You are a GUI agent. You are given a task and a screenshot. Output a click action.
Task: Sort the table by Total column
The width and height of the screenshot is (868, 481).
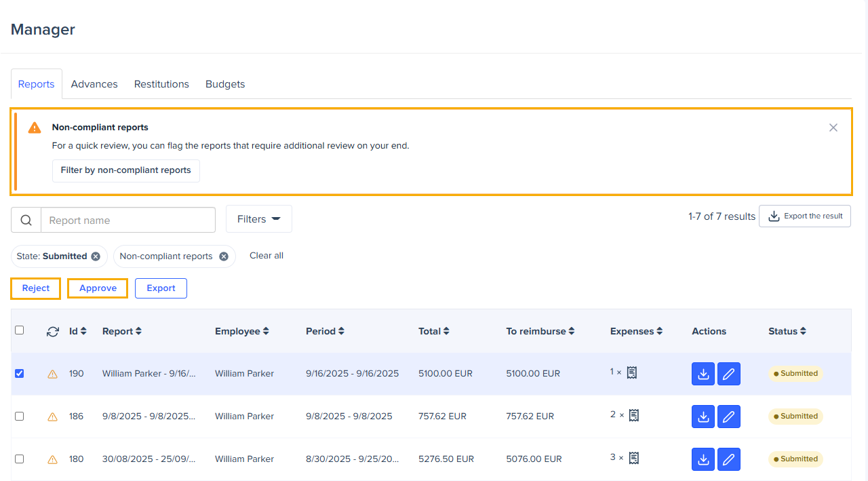434,331
